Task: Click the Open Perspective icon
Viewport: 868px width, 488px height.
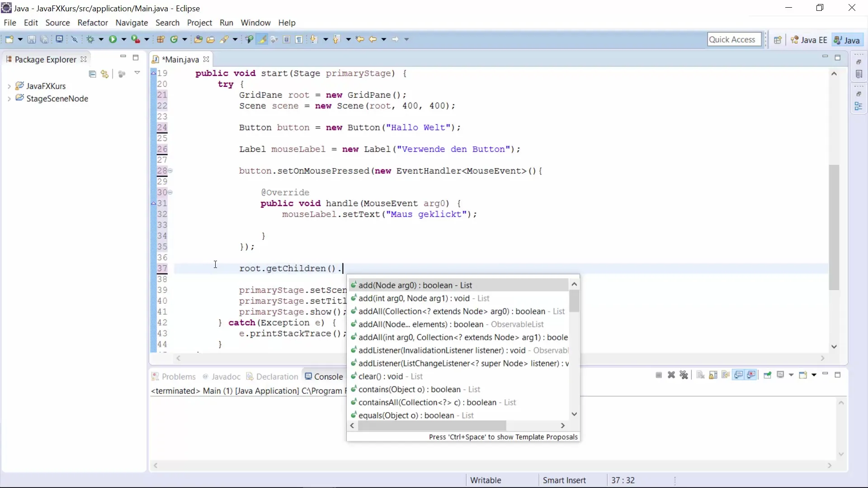Action: click(x=778, y=40)
